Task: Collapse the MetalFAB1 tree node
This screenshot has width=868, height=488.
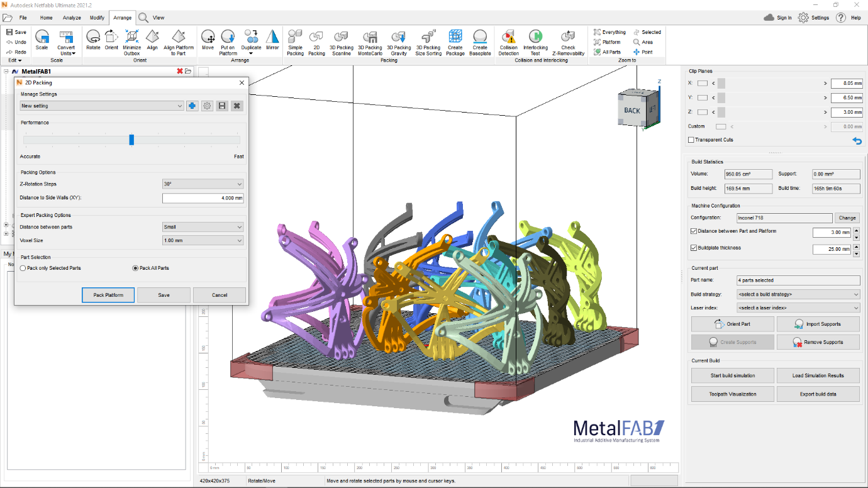Action: (x=6, y=72)
